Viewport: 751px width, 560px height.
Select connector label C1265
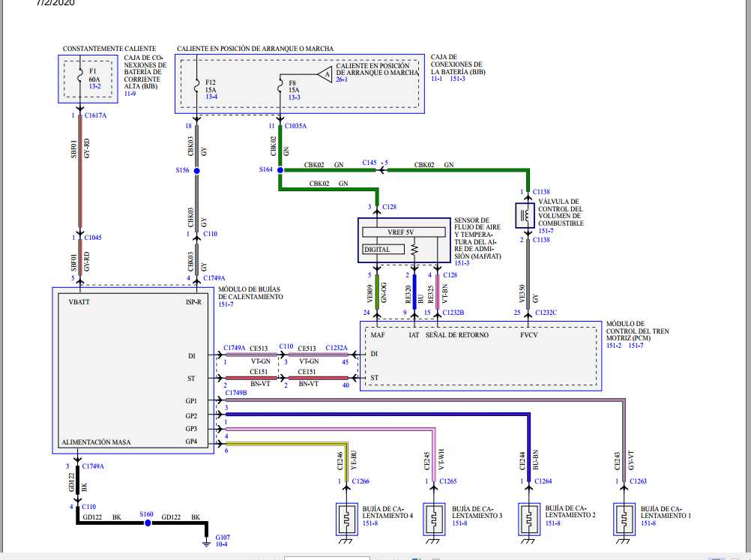(x=448, y=481)
